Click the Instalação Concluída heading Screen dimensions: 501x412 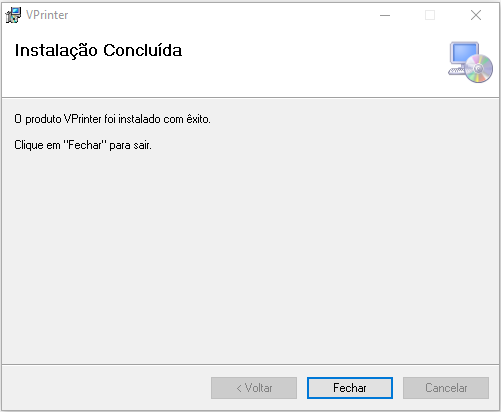pos(98,51)
